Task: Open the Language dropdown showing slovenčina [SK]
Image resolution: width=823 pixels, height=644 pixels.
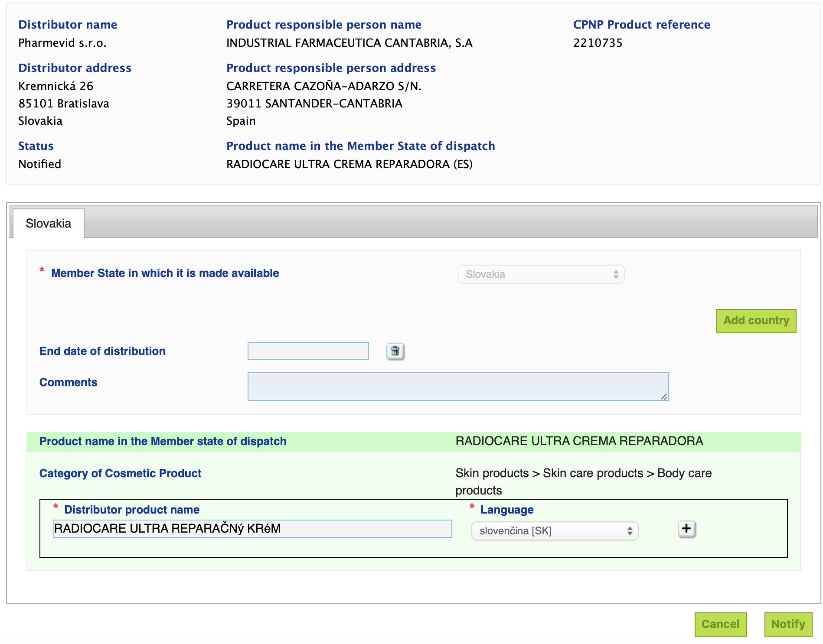Action: click(x=555, y=531)
